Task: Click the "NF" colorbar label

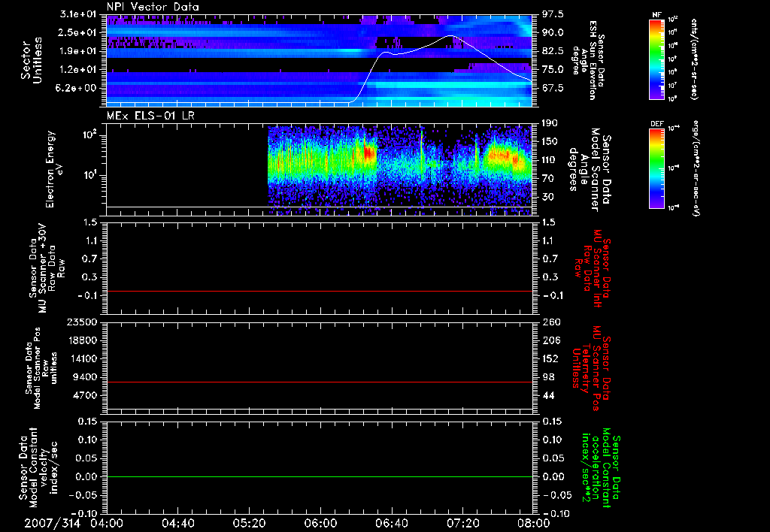Action: (656, 15)
